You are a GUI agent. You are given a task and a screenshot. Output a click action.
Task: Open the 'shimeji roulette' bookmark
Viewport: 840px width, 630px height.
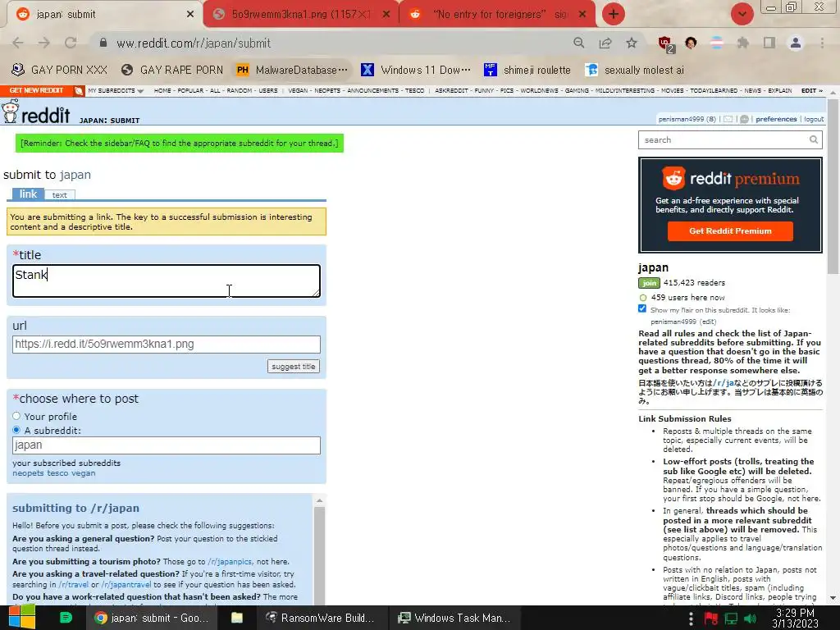(527, 70)
